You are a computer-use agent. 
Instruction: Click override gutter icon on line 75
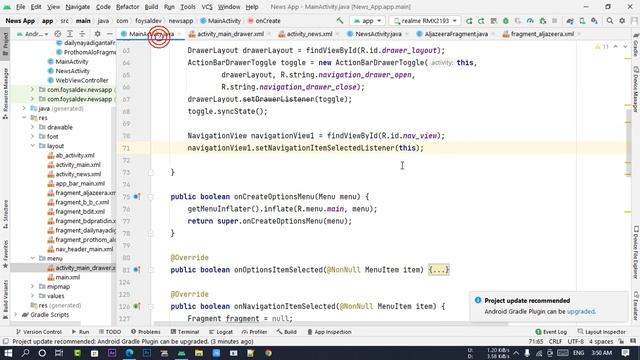pos(137,197)
